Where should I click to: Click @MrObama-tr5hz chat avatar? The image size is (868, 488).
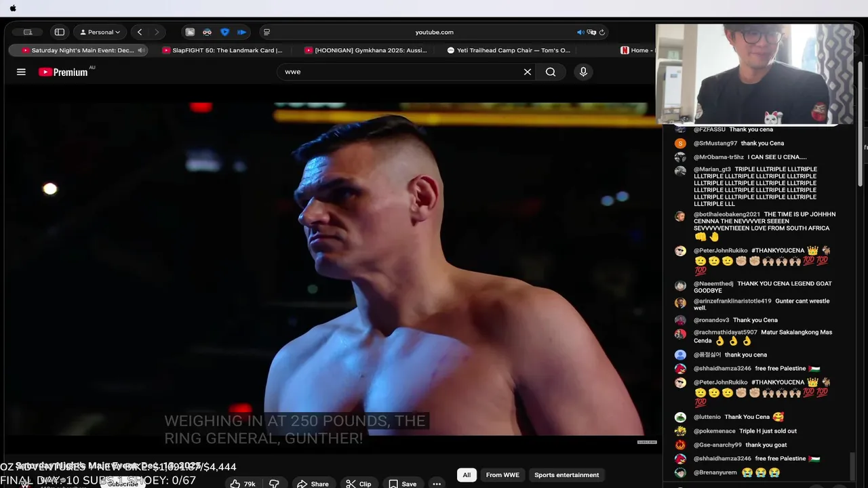coord(680,157)
